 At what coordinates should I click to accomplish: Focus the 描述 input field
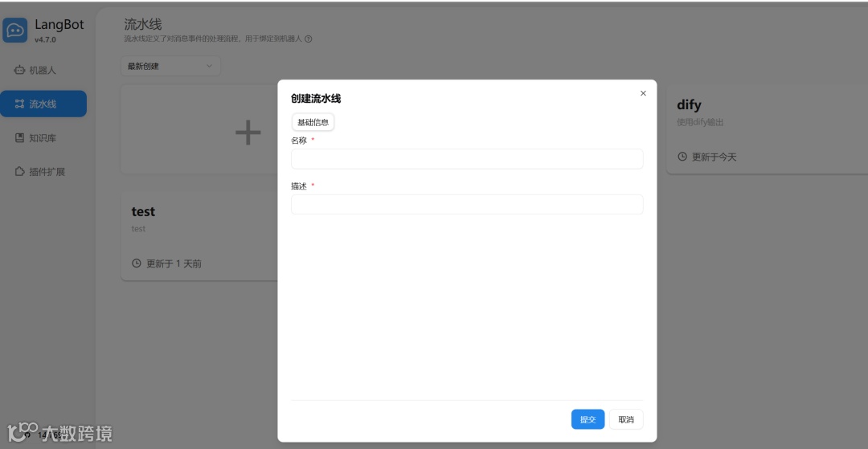[x=467, y=204]
